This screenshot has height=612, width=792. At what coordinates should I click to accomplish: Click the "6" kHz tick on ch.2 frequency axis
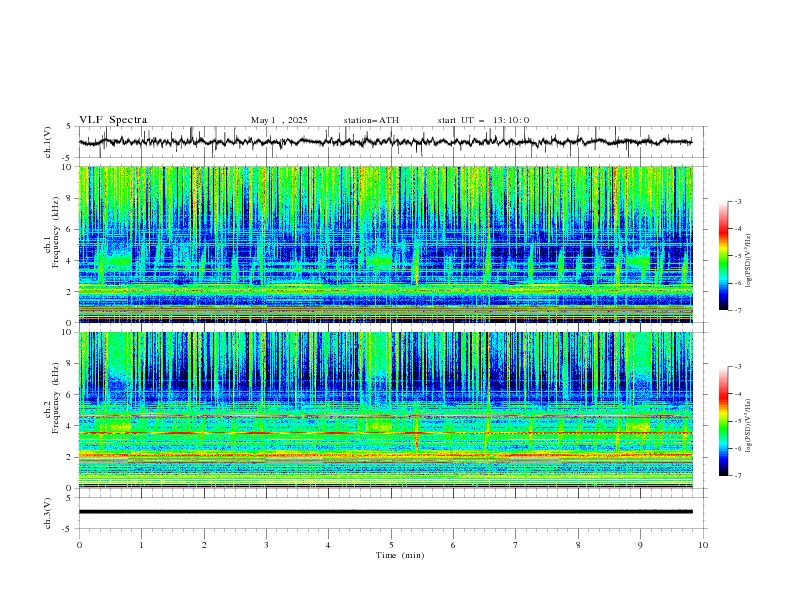point(70,395)
